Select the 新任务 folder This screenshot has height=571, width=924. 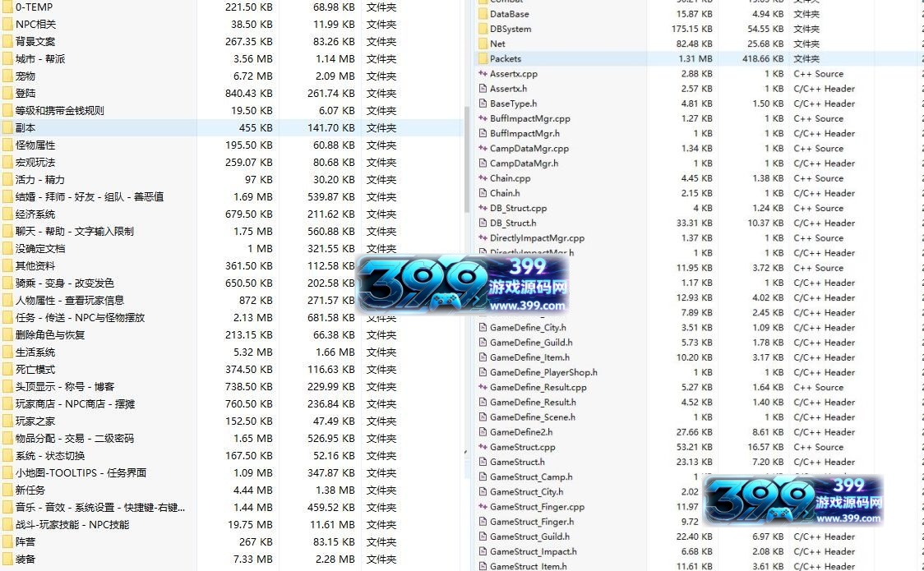coord(30,490)
